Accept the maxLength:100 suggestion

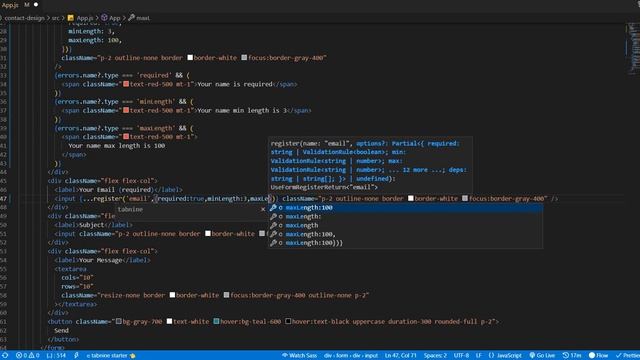tap(406, 208)
